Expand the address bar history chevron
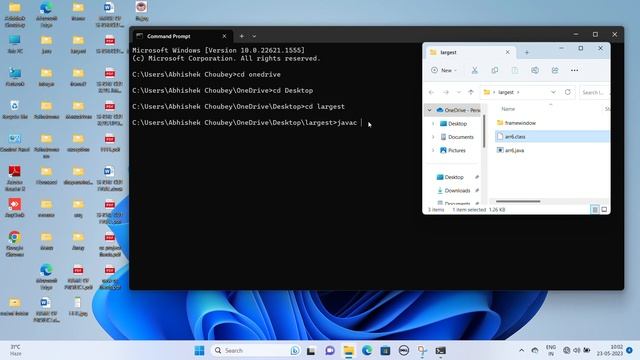The height and width of the screenshot is (360, 640). [x=553, y=92]
